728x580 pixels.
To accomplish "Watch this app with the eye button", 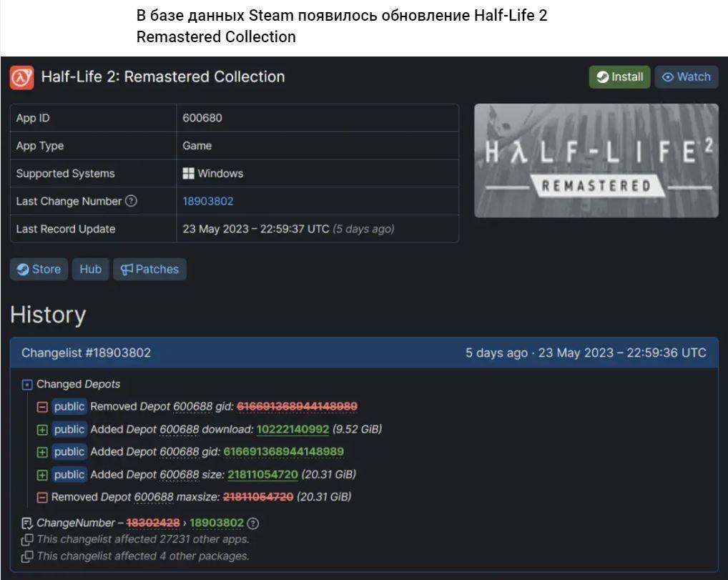I will [687, 77].
